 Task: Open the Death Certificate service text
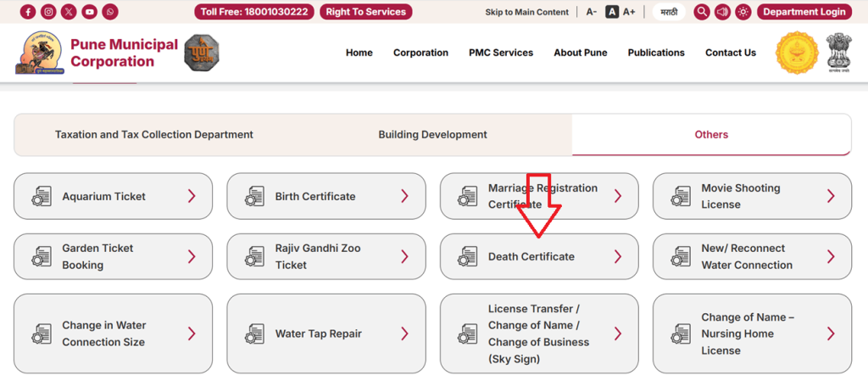(531, 256)
